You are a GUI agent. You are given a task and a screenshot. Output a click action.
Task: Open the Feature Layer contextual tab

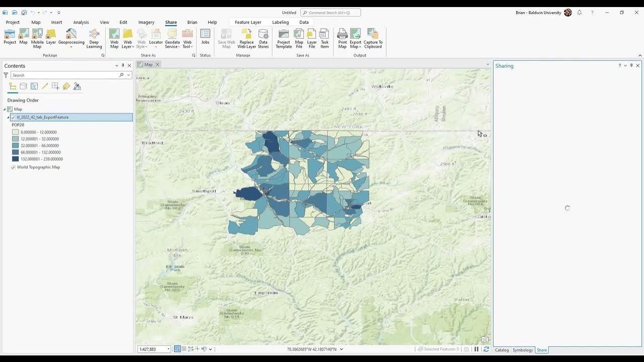[248, 22]
